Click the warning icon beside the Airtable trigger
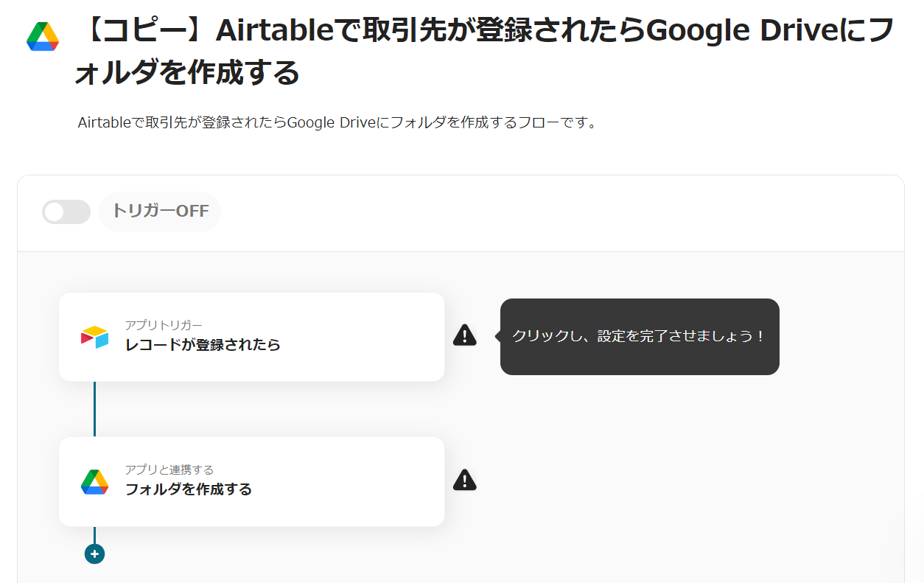Viewport: 924px width, 583px height. (x=464, y=335)
